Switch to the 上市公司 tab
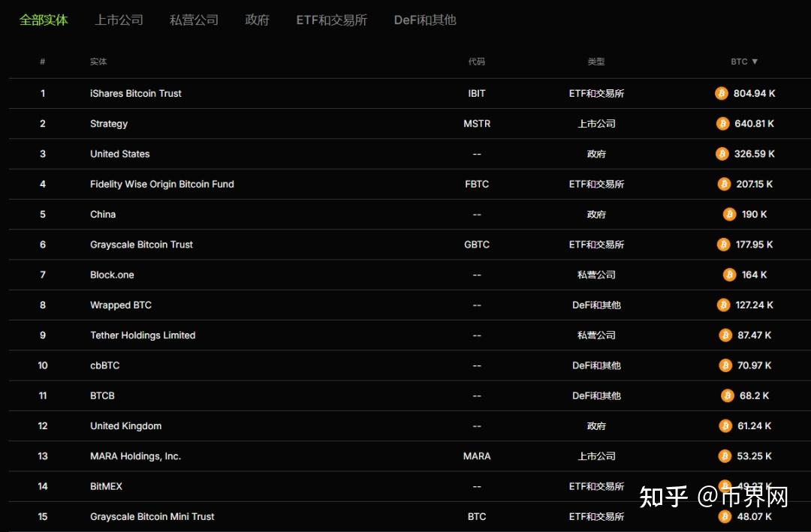This screenshot has height=532, width=811. click(x=118, y=20)
